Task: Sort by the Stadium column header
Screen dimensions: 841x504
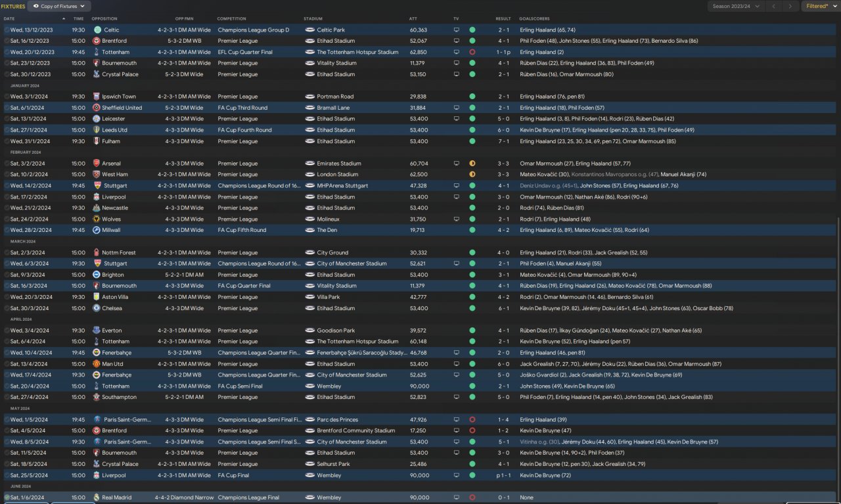Action: 313,18
